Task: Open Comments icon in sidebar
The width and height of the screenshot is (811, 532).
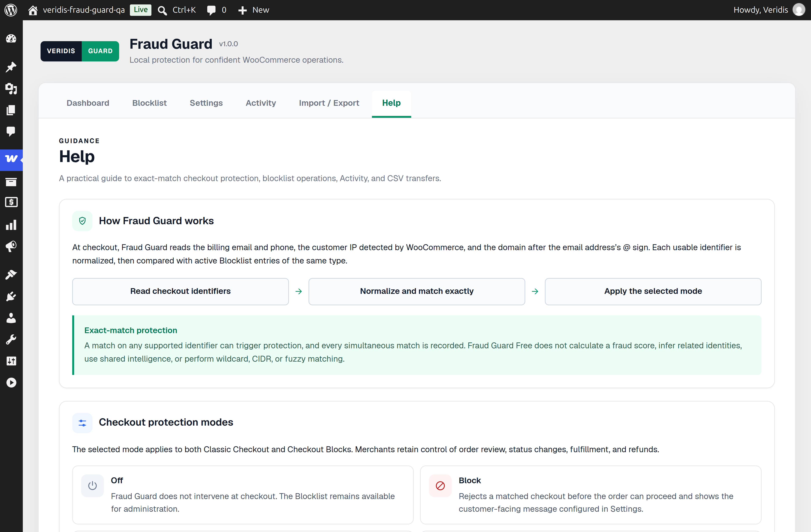Action: [11, 132]
